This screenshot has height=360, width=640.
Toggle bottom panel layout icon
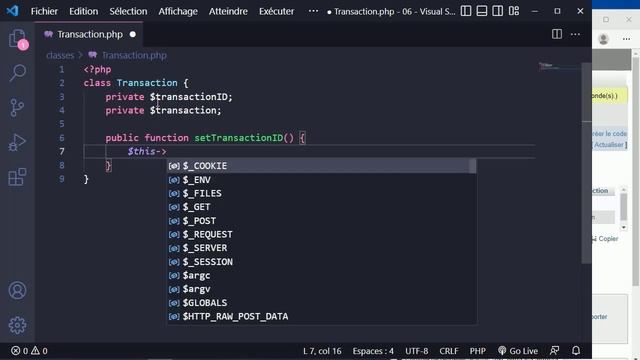482,11
